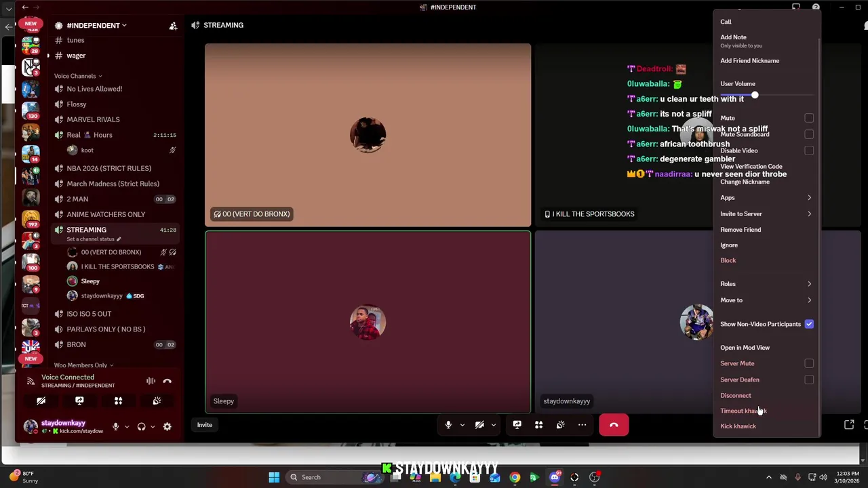
Task: Start an activity from the voice panel
Action: pyautogui.click(x=118, y=401)
